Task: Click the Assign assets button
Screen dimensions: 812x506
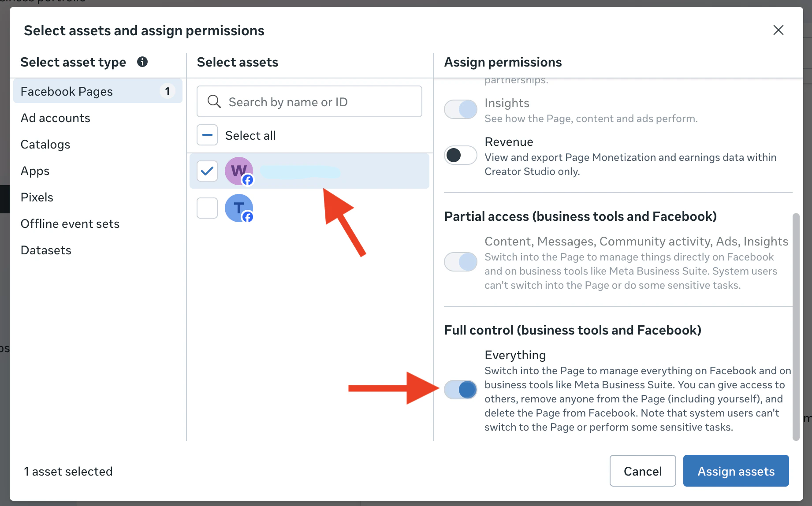Action: pos(735,471)
